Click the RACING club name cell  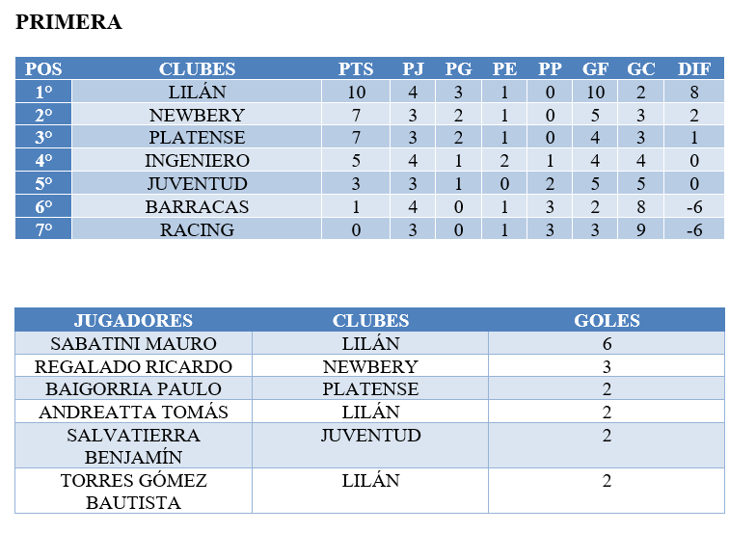point(197,229)
